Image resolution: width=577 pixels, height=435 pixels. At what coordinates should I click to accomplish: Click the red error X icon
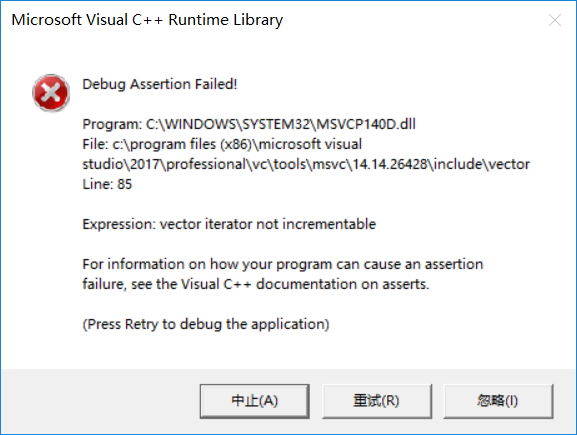pyautogui.click(x=51, y=93)
